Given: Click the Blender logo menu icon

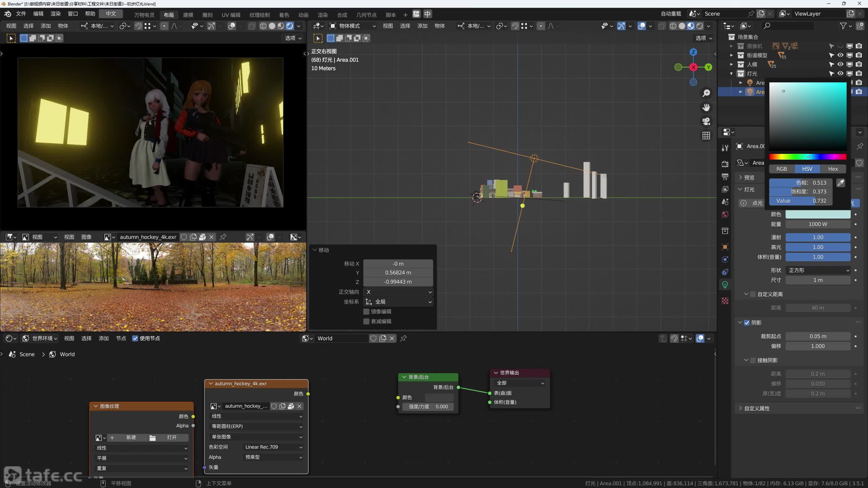Looking at the screenshot, I should 8,14.
